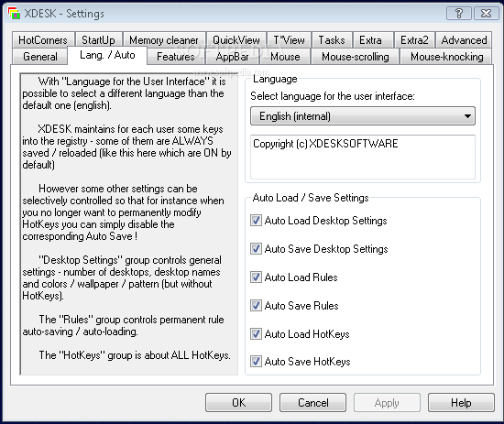Uncheck Auto Load HotKeys
The image size is (504, 424).
click(256, 334)
